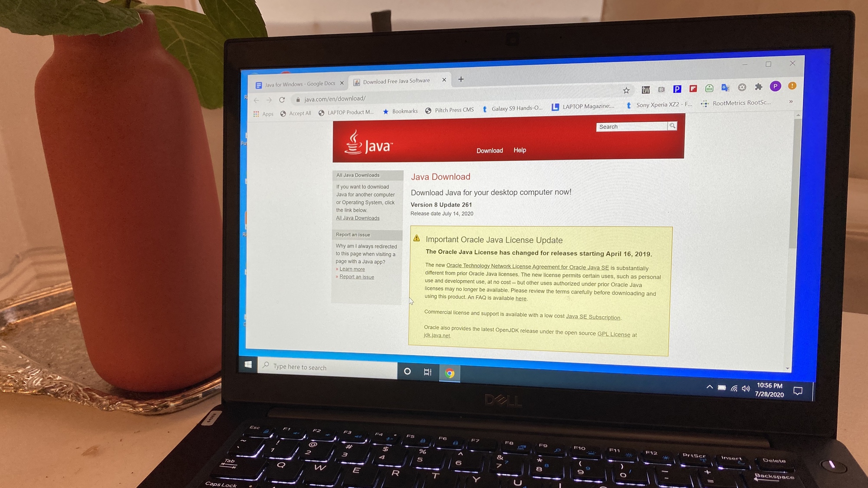Click the search magnifier icon on Java site
The height and width of the screenshot is (488, 868).
(672, 126)
